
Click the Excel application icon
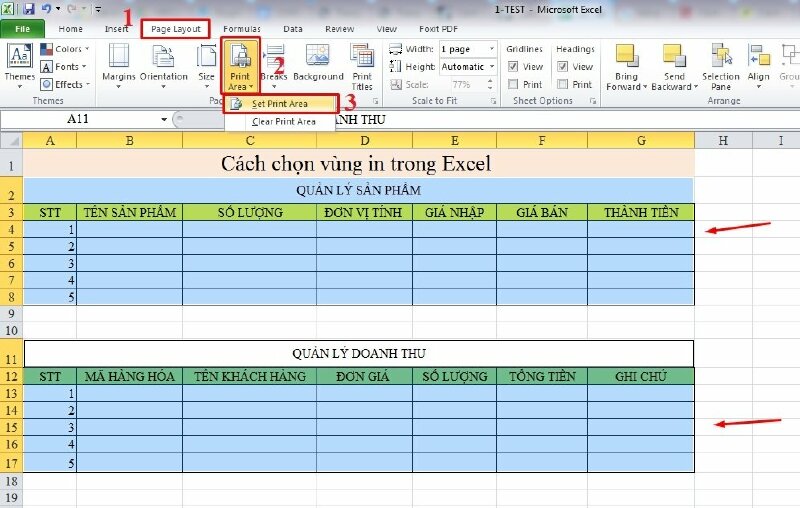[8, 9]
